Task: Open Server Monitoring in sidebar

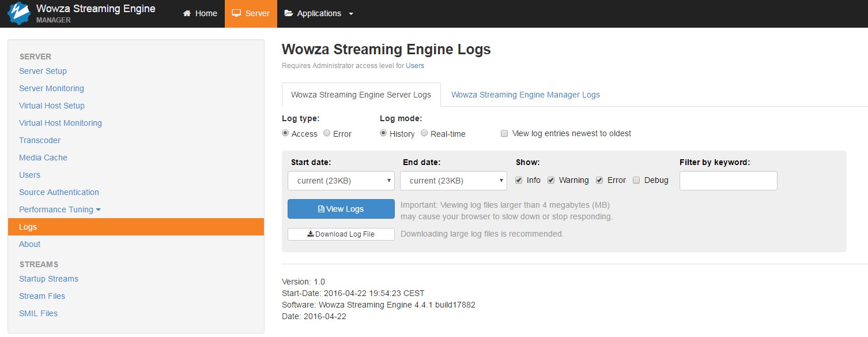Action: [x=51, y=88]
